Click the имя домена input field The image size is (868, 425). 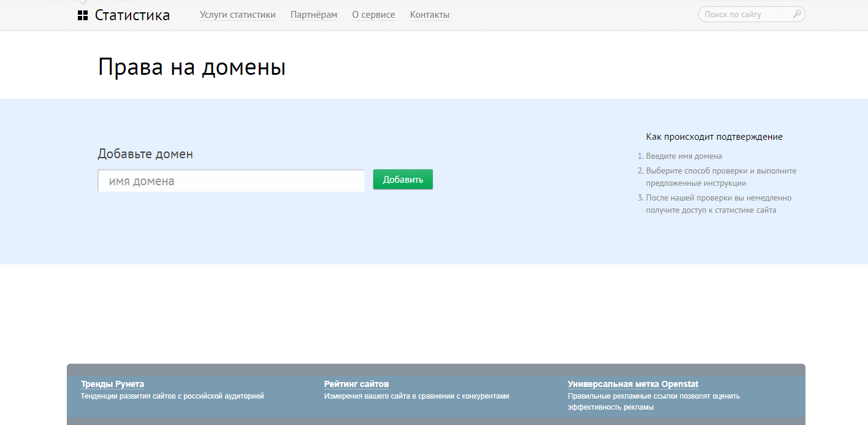coord(231,180)
